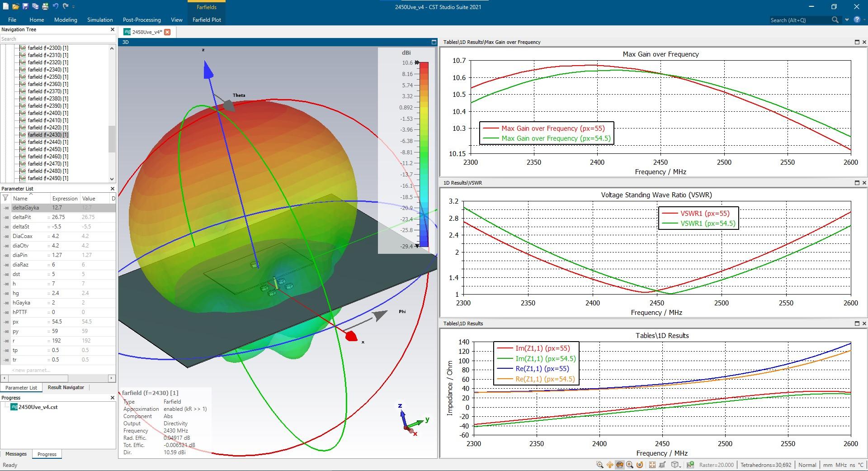This screenshot has width=868, height=471.
Task: Maximize the VSWR plot panel
Action: click(857, 183)
